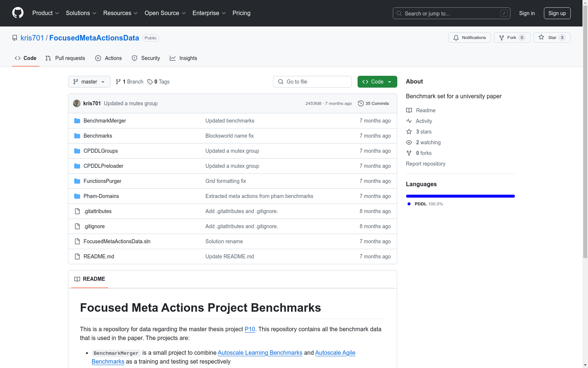Open the Pricing page
Screen dimensions: 588x368
(241, 13)
